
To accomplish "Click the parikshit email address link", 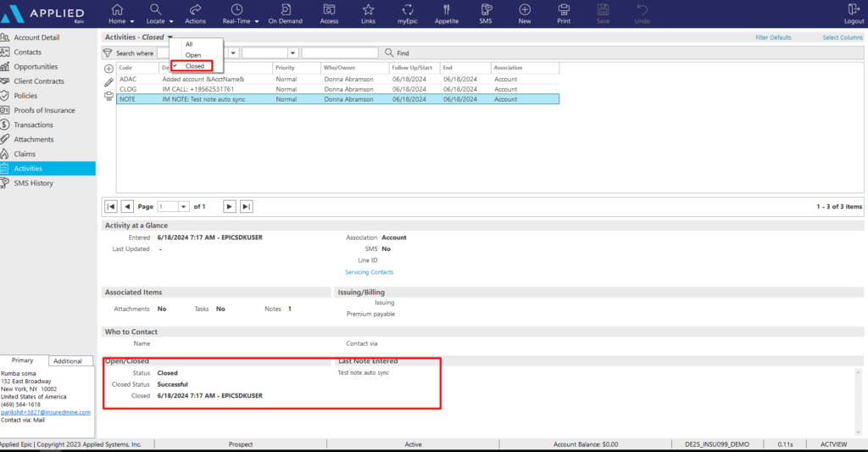I will coord(46,412).
